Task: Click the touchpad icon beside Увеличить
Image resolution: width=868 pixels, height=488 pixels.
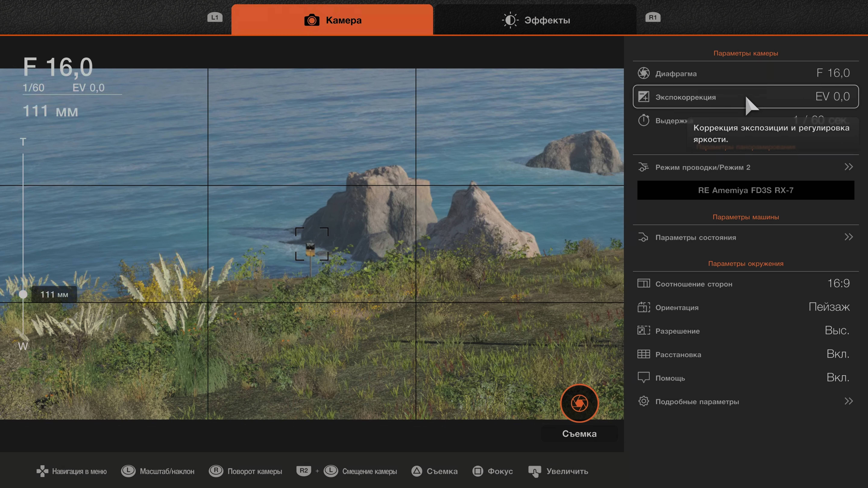Action: coord(535,471)
